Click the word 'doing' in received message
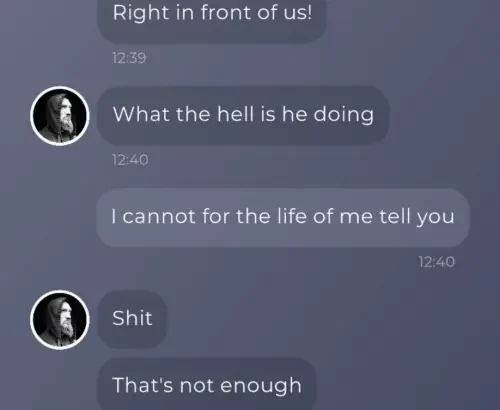 click(x=344, y=115)
